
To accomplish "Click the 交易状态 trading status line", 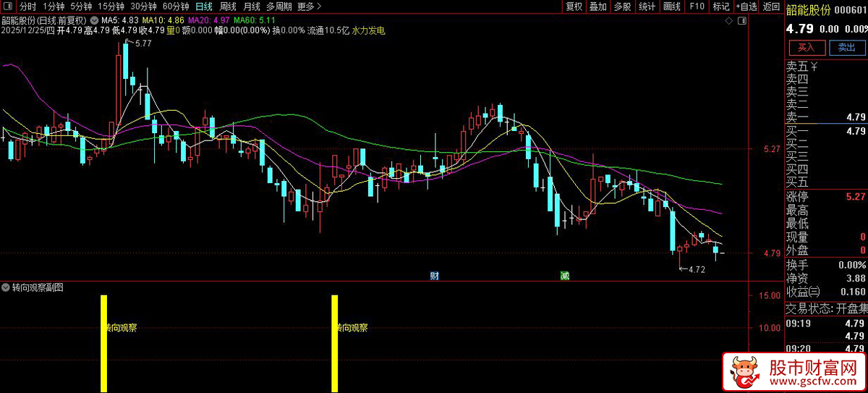I will click(x=826, y=308).
